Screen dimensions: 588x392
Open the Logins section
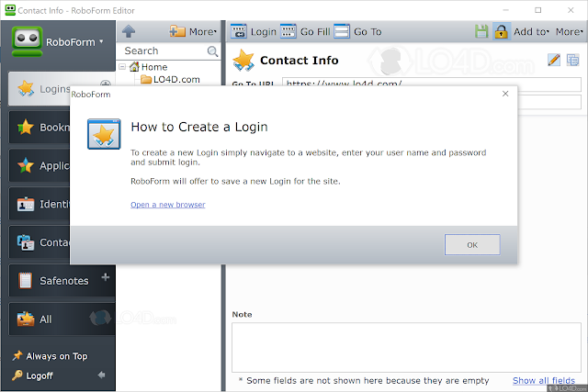coord(40,89)
